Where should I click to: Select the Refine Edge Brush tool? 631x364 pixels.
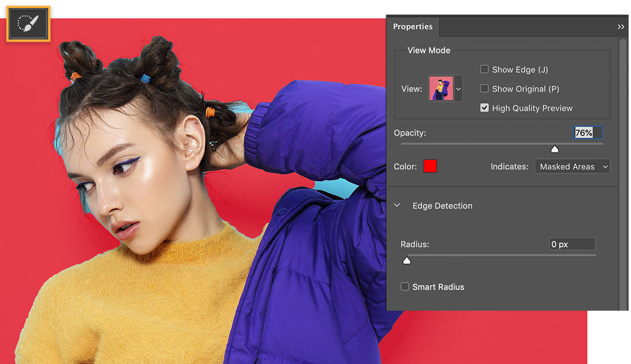pyautogui.click(x=28, y=24)
